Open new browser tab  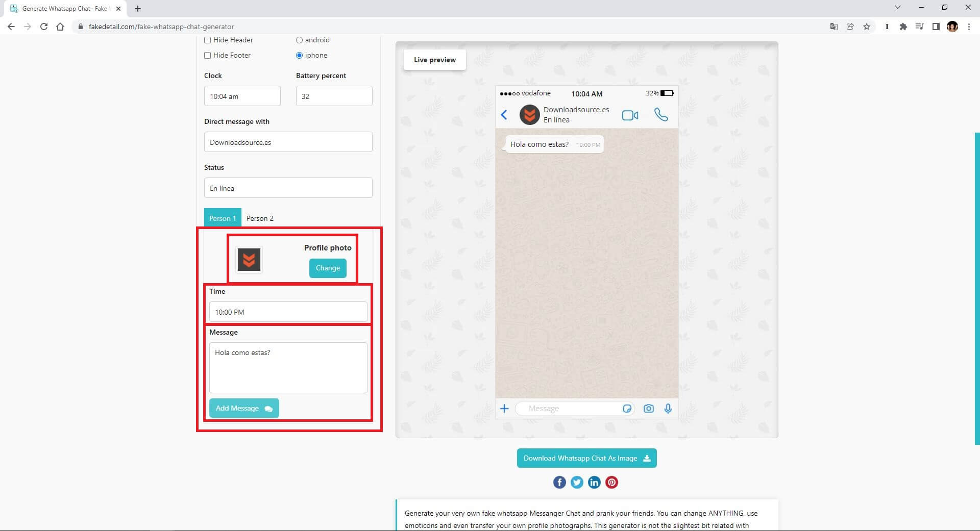tap(138, 9)
